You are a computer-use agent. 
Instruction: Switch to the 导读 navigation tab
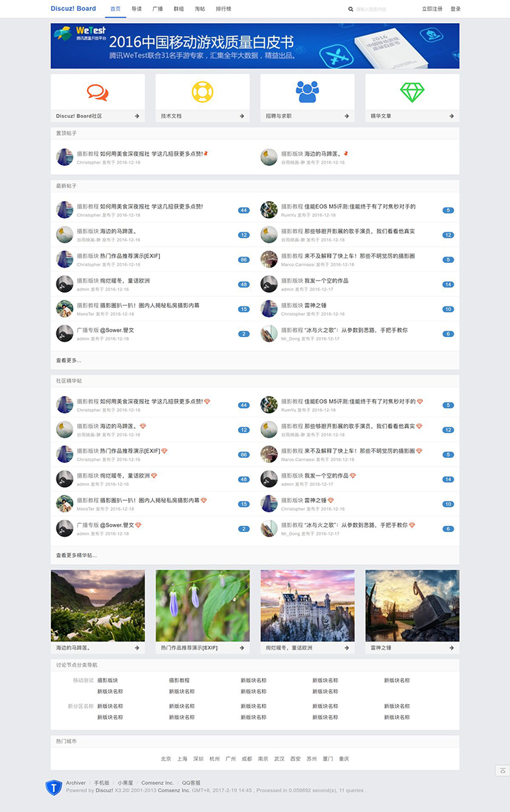137,9
